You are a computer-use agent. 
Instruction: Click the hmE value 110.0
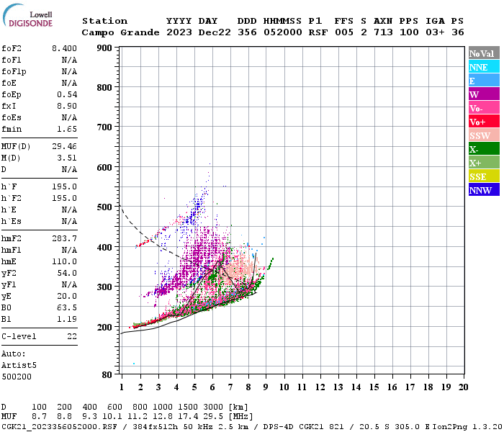click(x=64, y=261)
